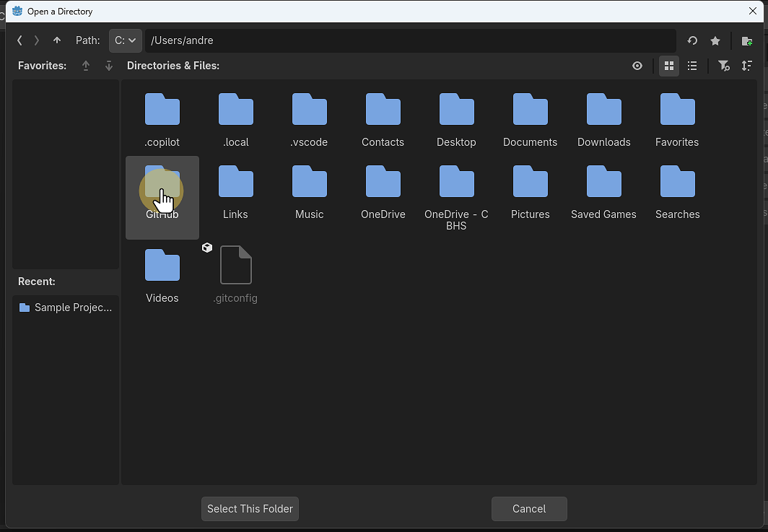Cancel the directory selection
768x532 pixels.
[529, 508]
